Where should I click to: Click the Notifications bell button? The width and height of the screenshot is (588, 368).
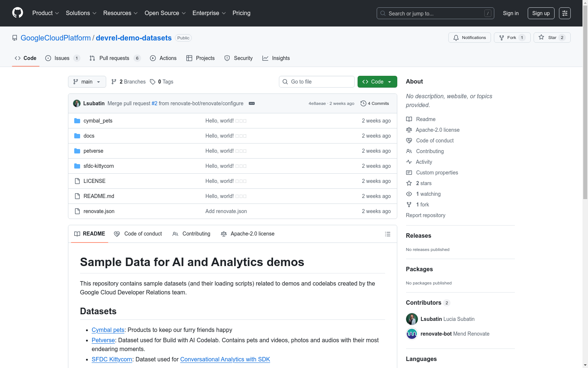coord(469,38)
